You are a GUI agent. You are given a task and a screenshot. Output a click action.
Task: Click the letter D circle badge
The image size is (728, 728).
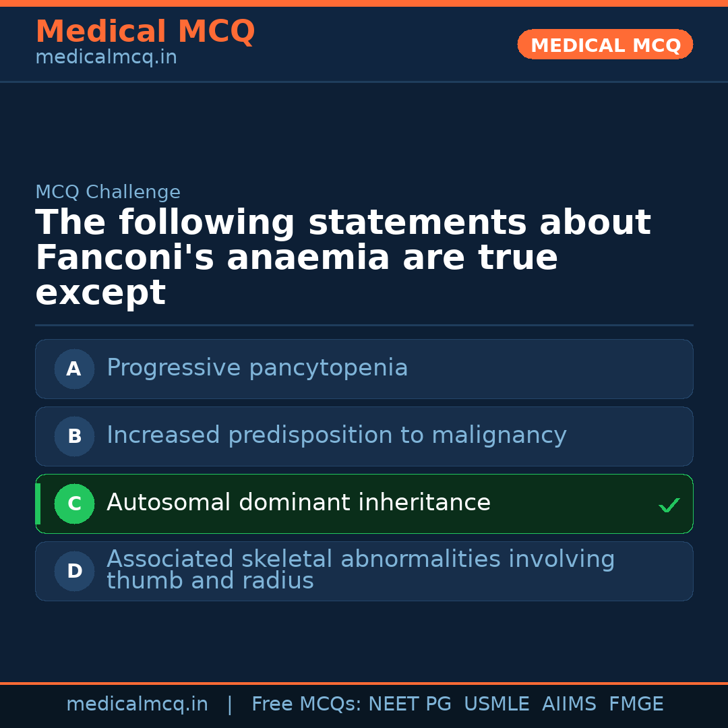tap(74, 571)
